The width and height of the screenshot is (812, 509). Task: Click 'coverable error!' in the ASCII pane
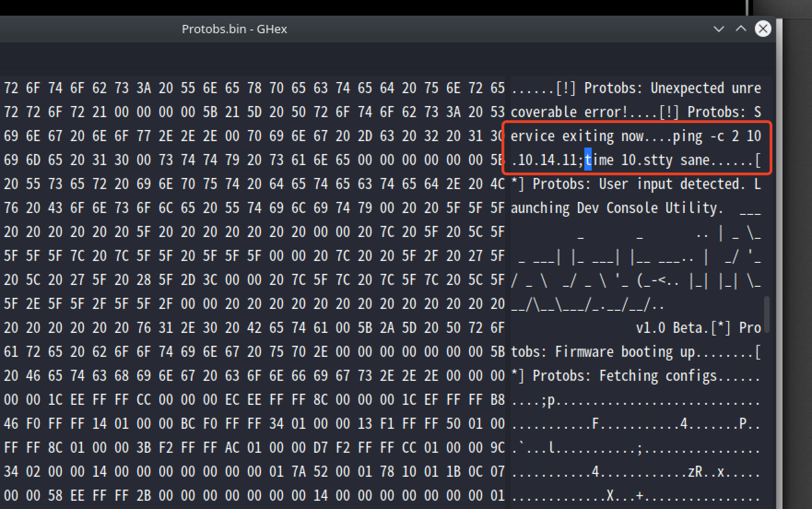point(570,112)
